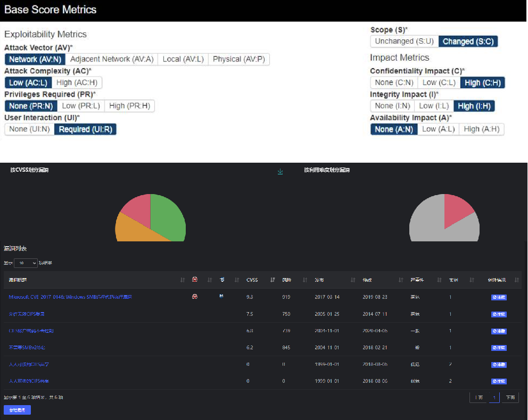Click the download icon above the CVSS chart
The width and height of the screenshot is (528, 420).
(280, 171)
